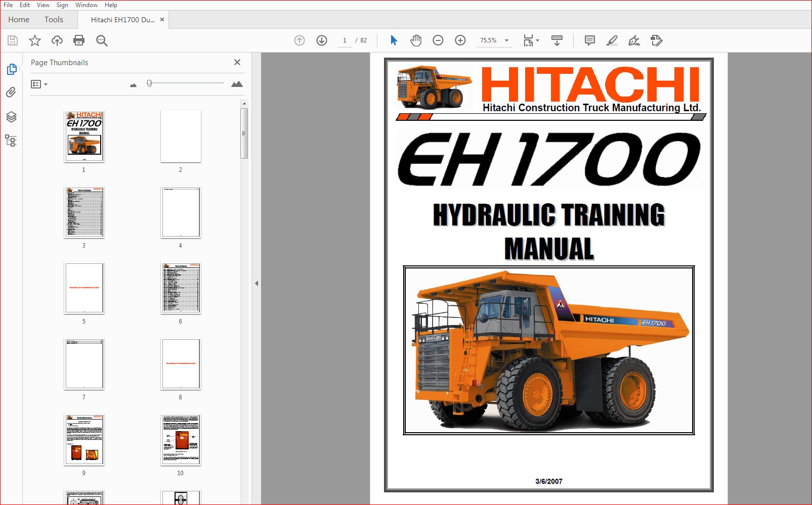
Task: Zoom in with the plus icon
Action: click(x=460, y=40)
